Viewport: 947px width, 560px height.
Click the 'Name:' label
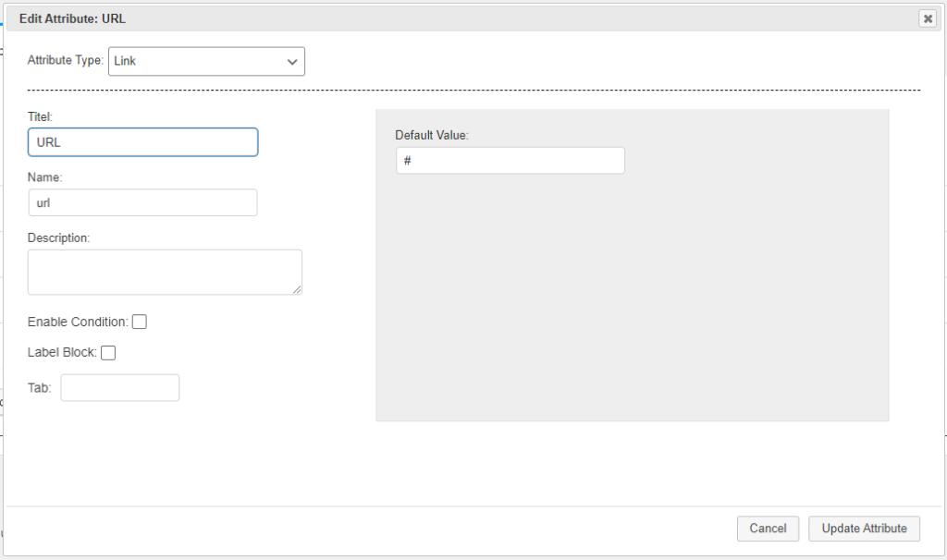point(44,177)
